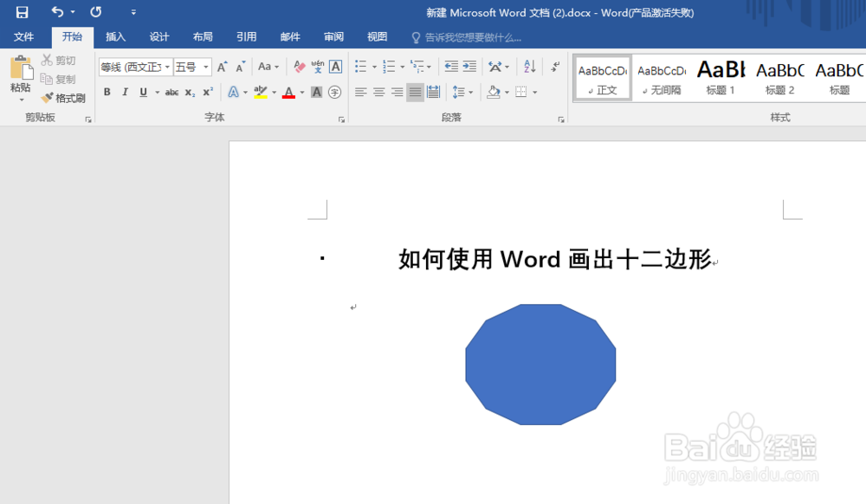Switch to the 邮件 ribbon tab
The width and height of the screenshot is (866, 504).
pyautogui.click(x=290, y=37)
